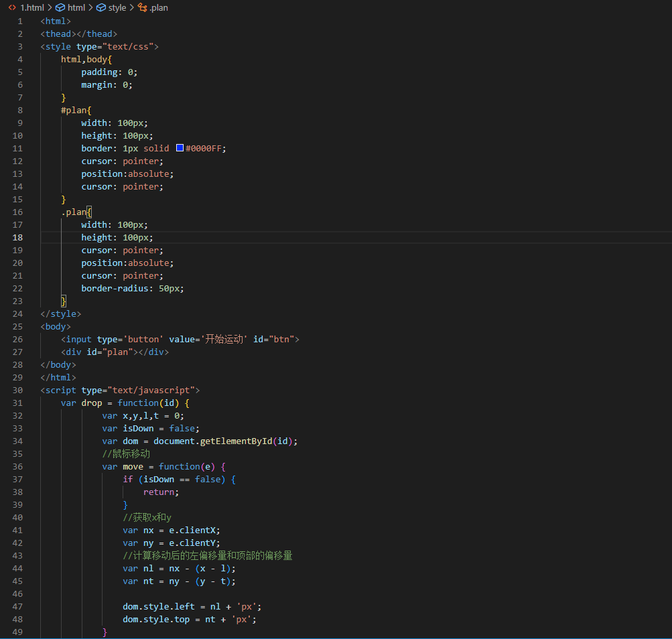This screenshot has height=639, width=672.
Task: Click the .plan CSS selector on line 16
Action: [74, 212]
